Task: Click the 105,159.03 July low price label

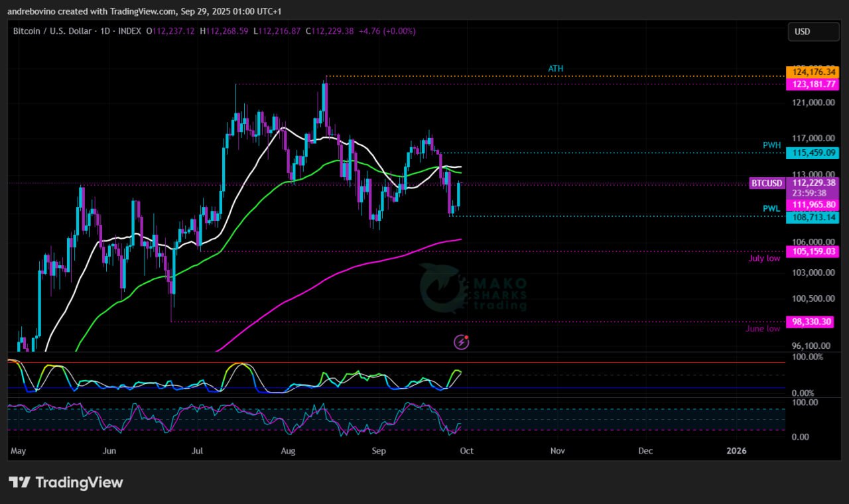Action: 812,251
